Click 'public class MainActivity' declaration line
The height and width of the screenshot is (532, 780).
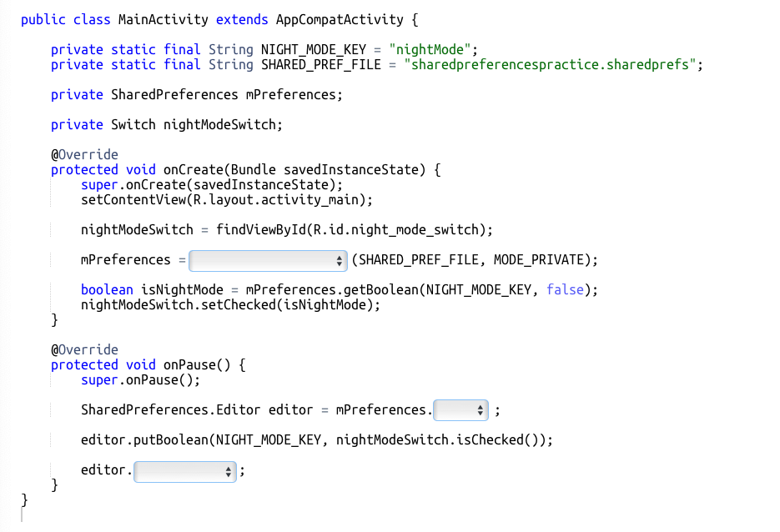219,20
